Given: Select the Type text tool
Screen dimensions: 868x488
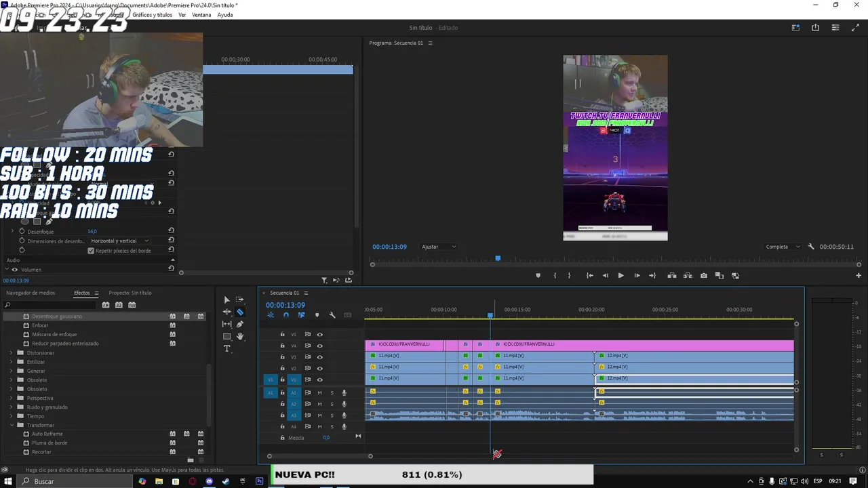Looking at the screenshot, I should pos(226,348).
